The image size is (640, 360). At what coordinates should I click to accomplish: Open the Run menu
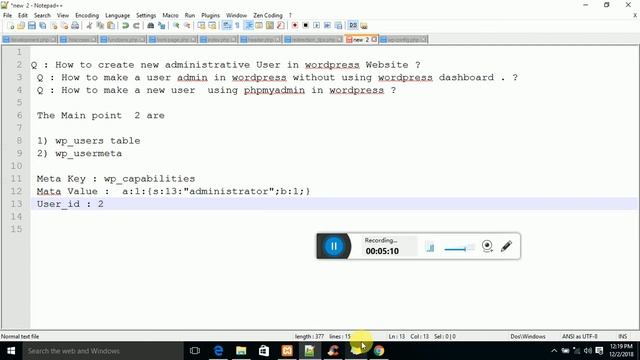[x=190, y=15]
